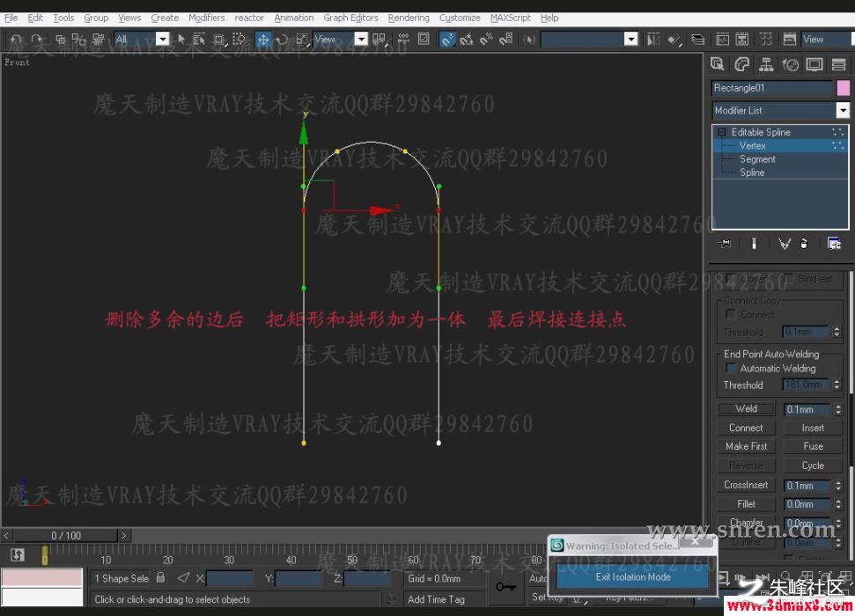Toggle Absolute/Offset transform type-in icon
This screenshot has height=616, width=855.
pyautogui.click(x=184, y=577)
